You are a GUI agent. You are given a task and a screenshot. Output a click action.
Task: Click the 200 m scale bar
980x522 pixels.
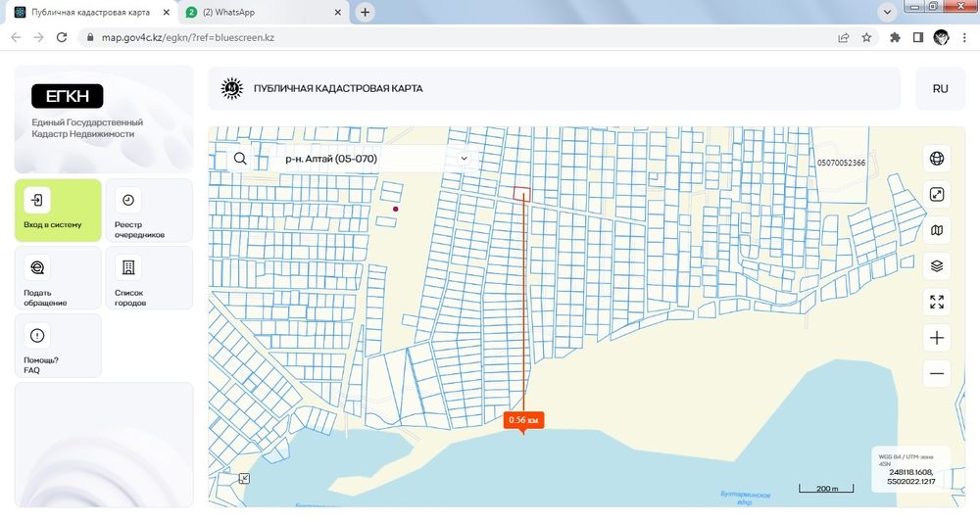(x=826, y=489)
